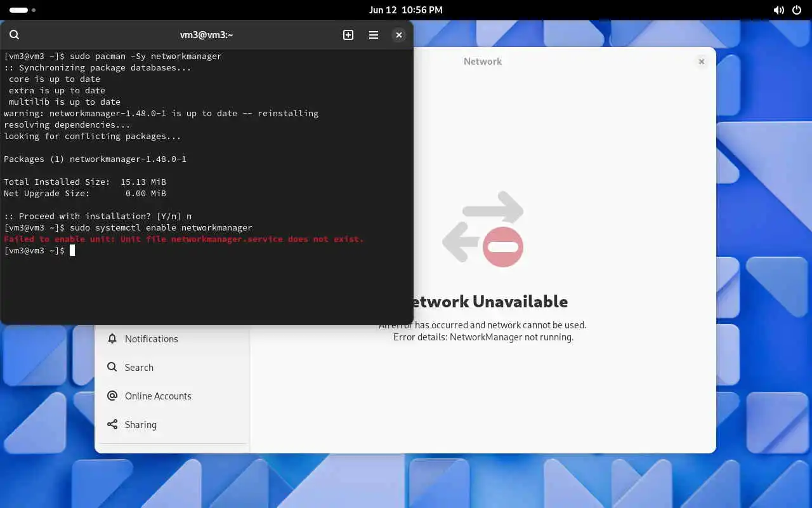Image resolution: width=812 pixels, height=508 pixels.
Task: Click the Packages (1) networkmanager-1.48.0-1 line
Action: pos(95,159)
